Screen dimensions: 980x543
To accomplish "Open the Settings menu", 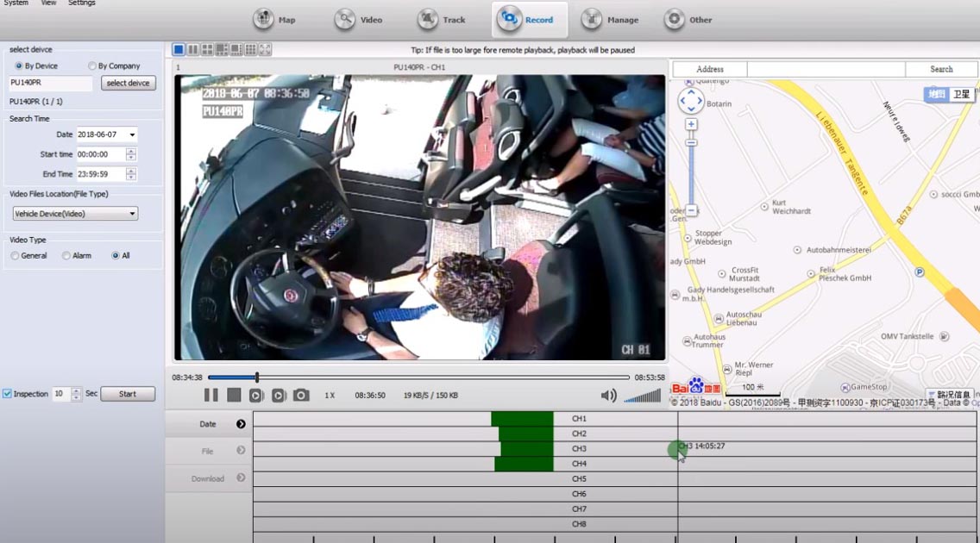I will [x=82, y=3].
